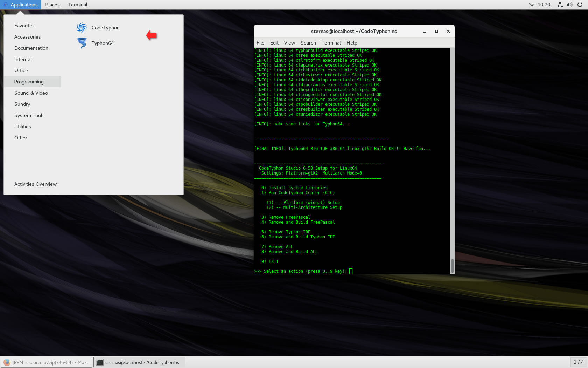Open network status icon in top bar
This screenshot has height=368, width=588.
(560, 5)
